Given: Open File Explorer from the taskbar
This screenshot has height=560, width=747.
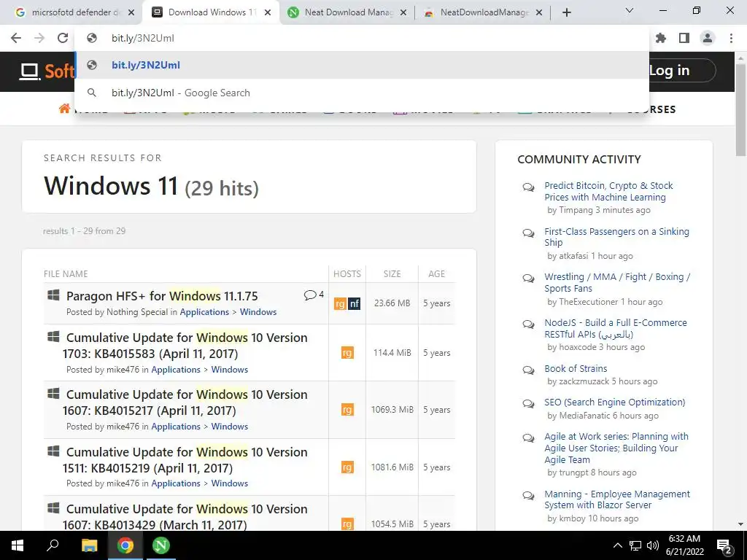Looking at the screenshot, I should 89,545.
